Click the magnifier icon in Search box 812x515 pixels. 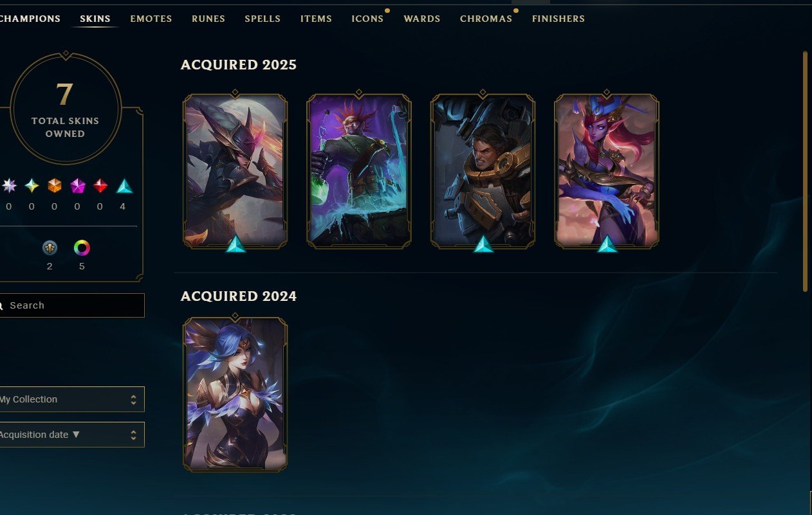[1, 305]
